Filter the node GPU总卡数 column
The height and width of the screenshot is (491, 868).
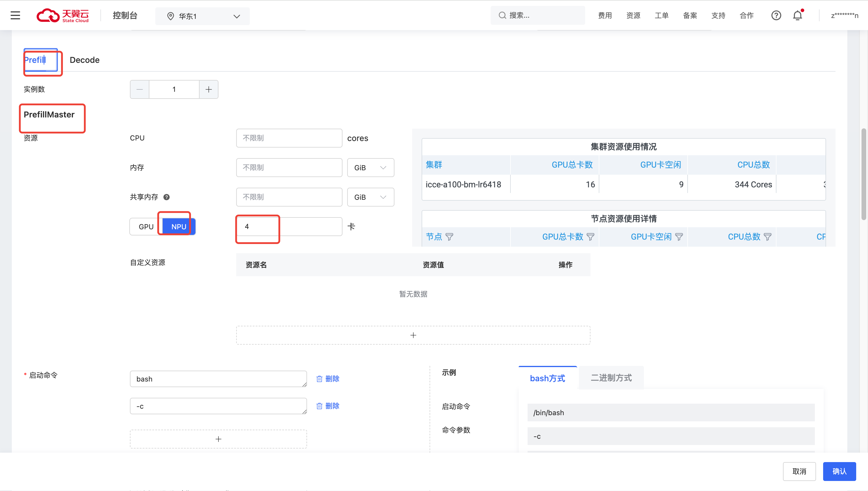tap(590, 237)
